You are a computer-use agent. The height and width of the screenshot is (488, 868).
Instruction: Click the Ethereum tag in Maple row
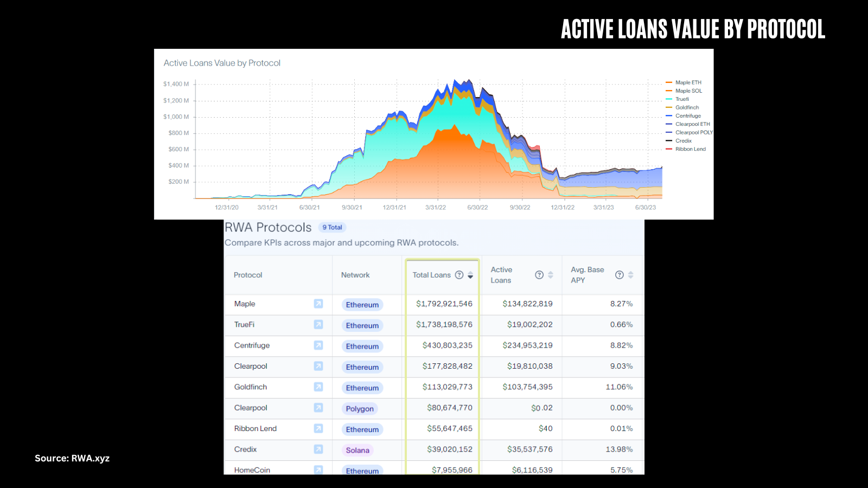click(x=362, y=305)
